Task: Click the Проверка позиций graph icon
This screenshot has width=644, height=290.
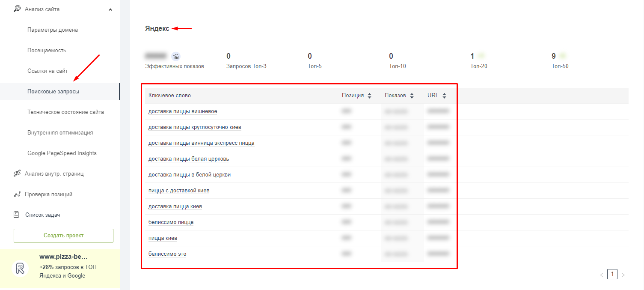Action: click(17, 194)
